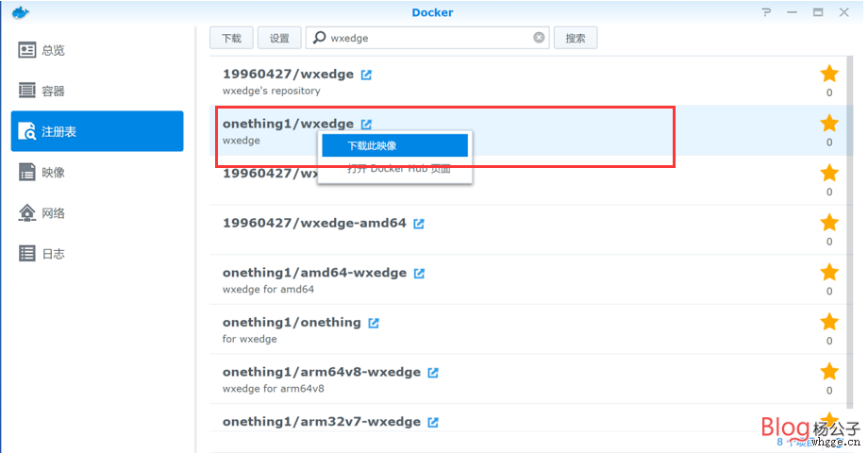Open the 映像 images section
This screenshot has width=868, height=453.
(97, 172)
